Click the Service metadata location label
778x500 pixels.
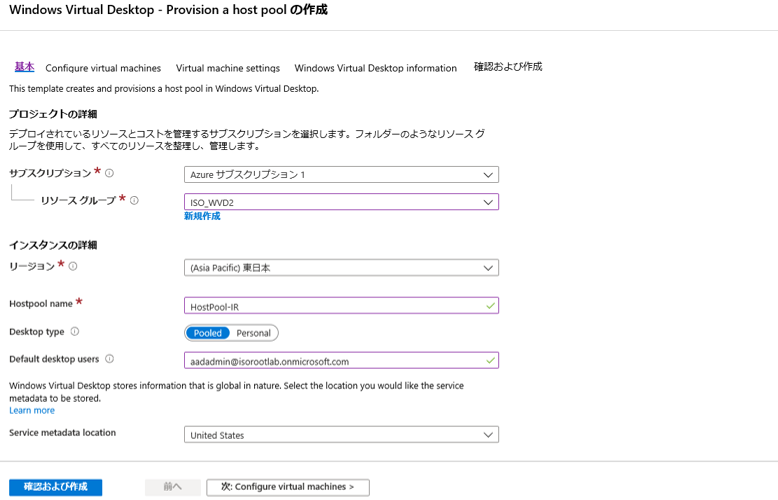[63, 433]
